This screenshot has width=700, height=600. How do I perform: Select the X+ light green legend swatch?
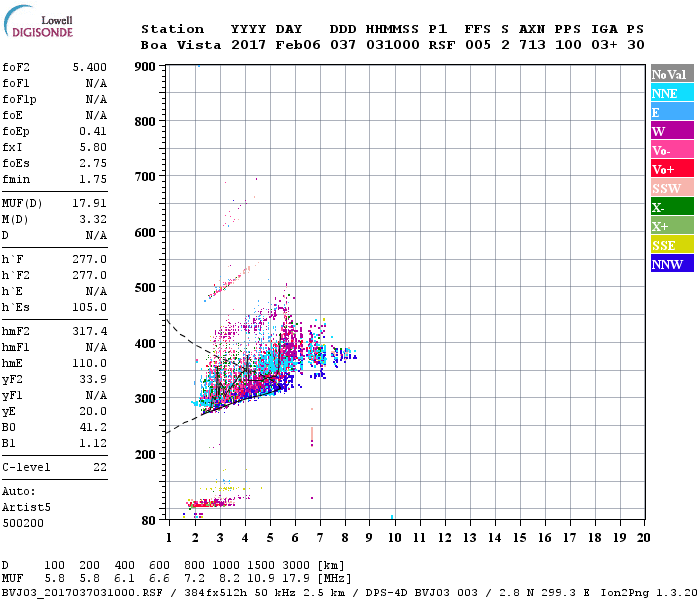click(672, 226)
